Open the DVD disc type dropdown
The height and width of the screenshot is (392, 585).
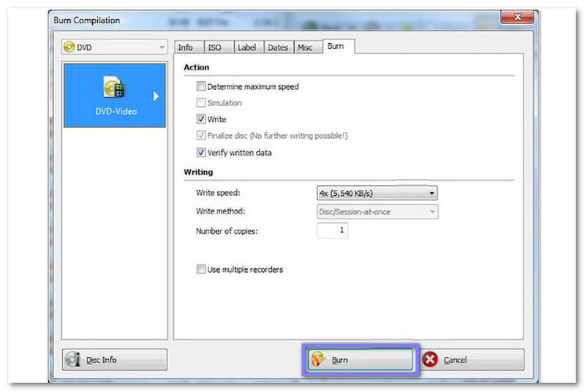coord(115,47)
